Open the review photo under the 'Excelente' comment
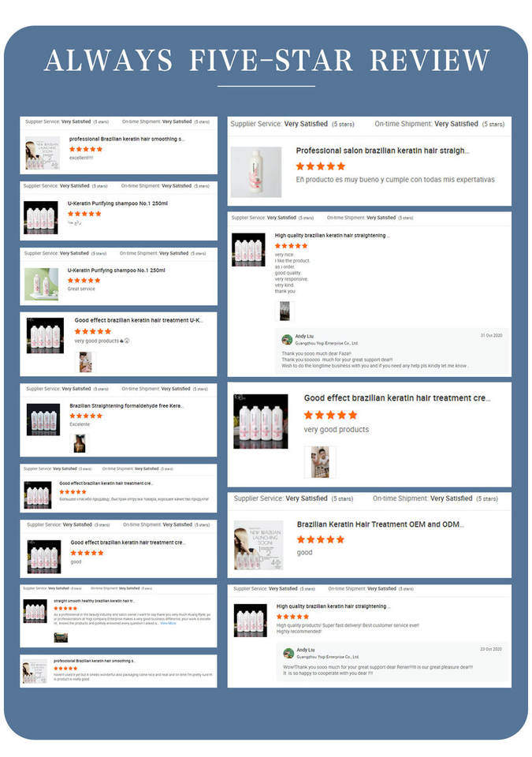The width and height of the screenshot is (532, 757). (80, 442)
